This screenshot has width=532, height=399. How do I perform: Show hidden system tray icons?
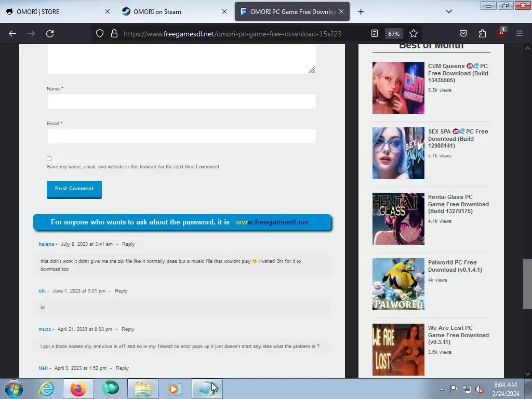pos(442,389)
